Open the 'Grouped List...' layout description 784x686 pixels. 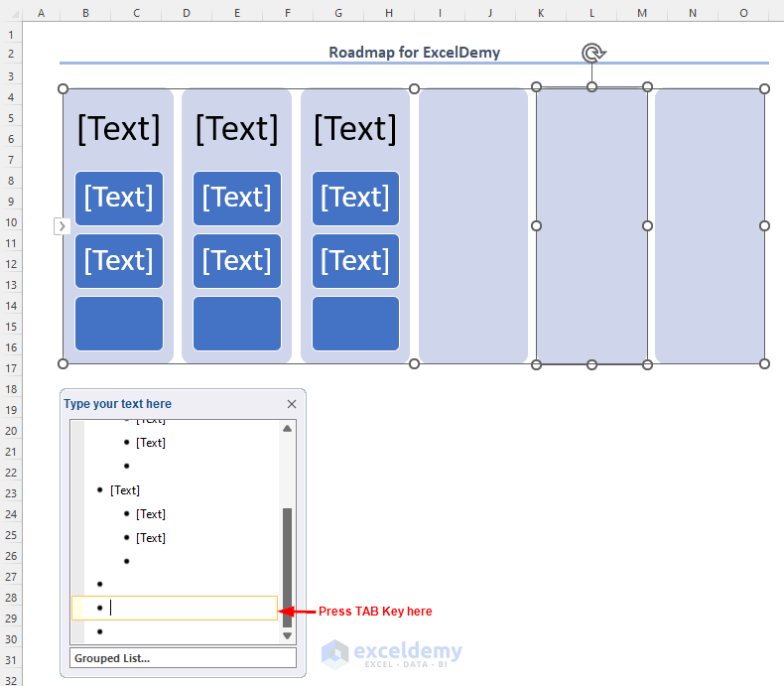(183, 658)
